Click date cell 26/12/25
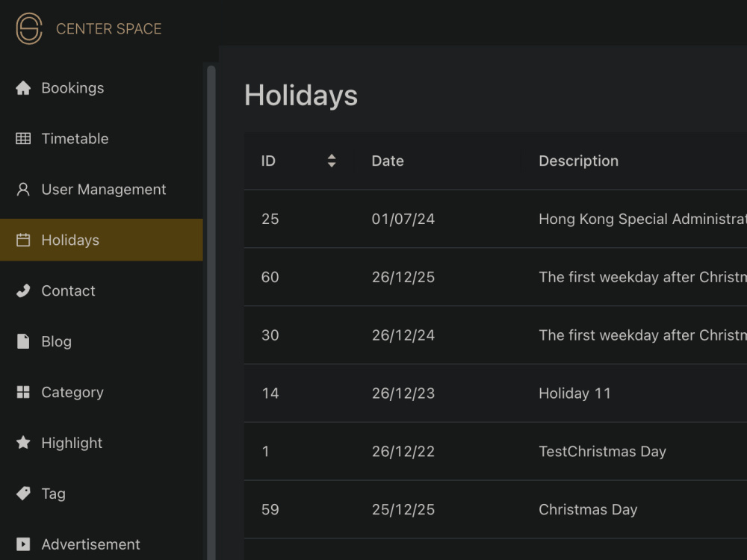The height and width of the screenshot is (560, 747). tap(403, 277)
